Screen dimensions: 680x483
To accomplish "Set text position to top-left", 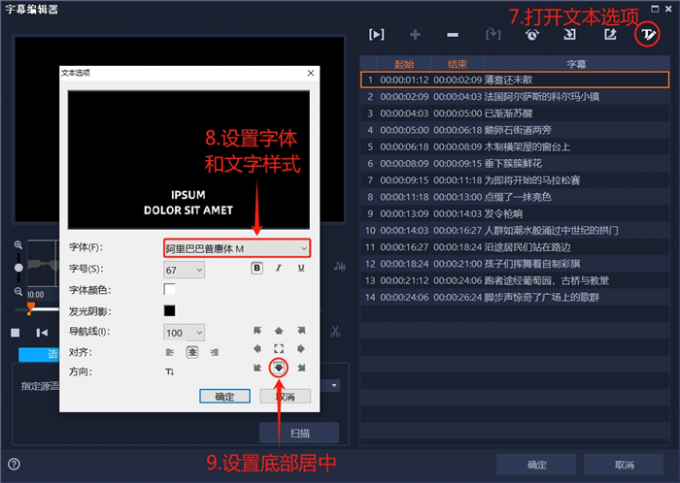I will [x=257, y=331].
